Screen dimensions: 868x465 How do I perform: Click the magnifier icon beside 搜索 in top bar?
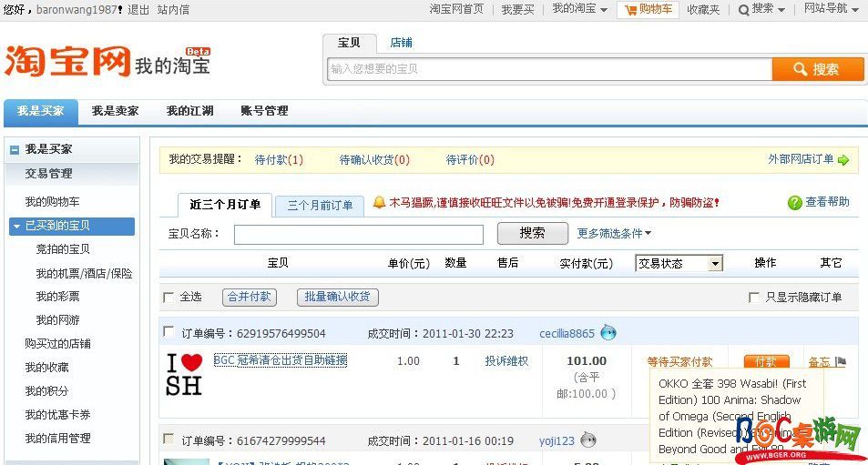tap(744, 10)
